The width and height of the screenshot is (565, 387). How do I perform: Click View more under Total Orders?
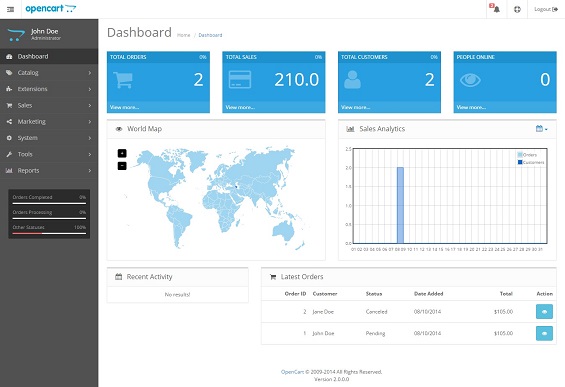(124, 107)
